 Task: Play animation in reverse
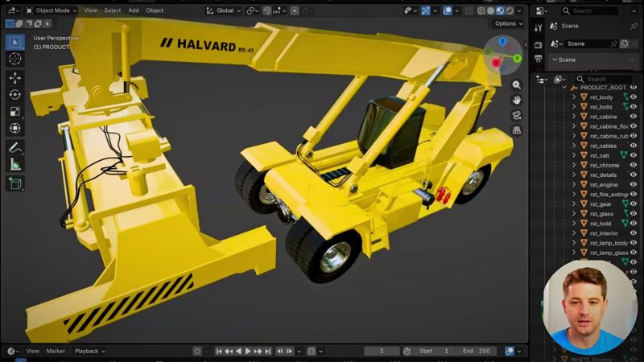(x=238, y=351)
